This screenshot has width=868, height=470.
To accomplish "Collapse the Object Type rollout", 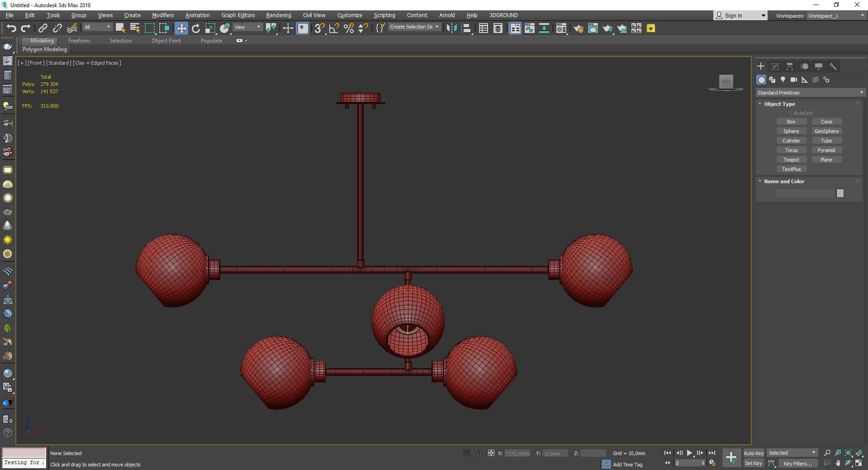I will point(760,104).
